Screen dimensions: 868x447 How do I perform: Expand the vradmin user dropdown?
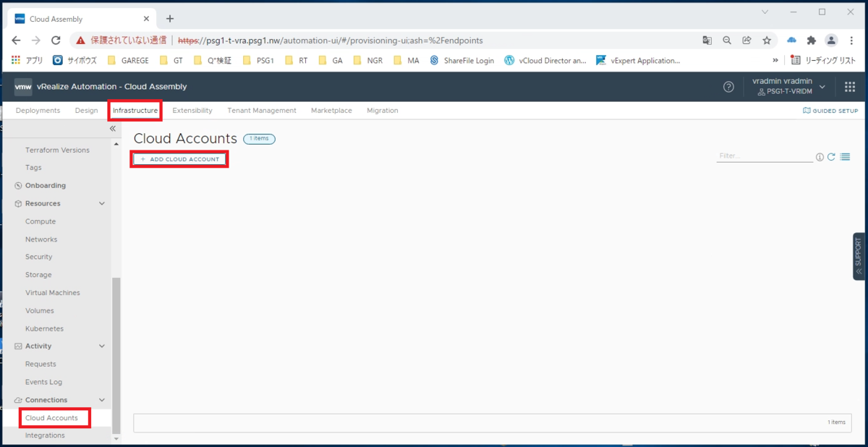[822, 87]
